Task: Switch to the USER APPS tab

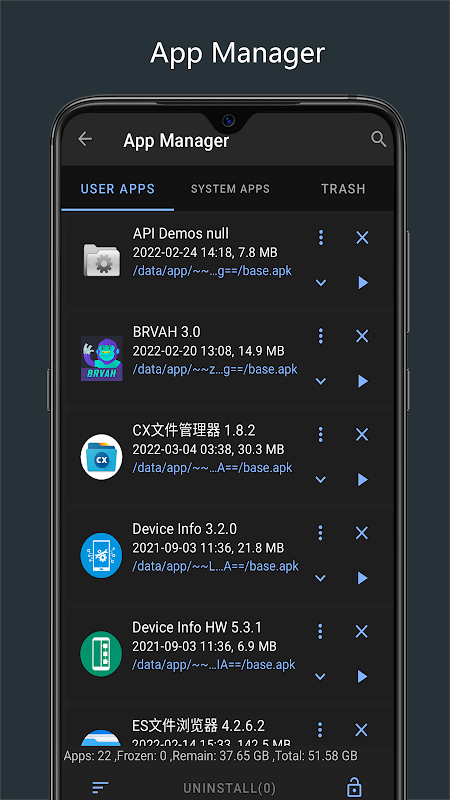Action: (x=117, y=189)
